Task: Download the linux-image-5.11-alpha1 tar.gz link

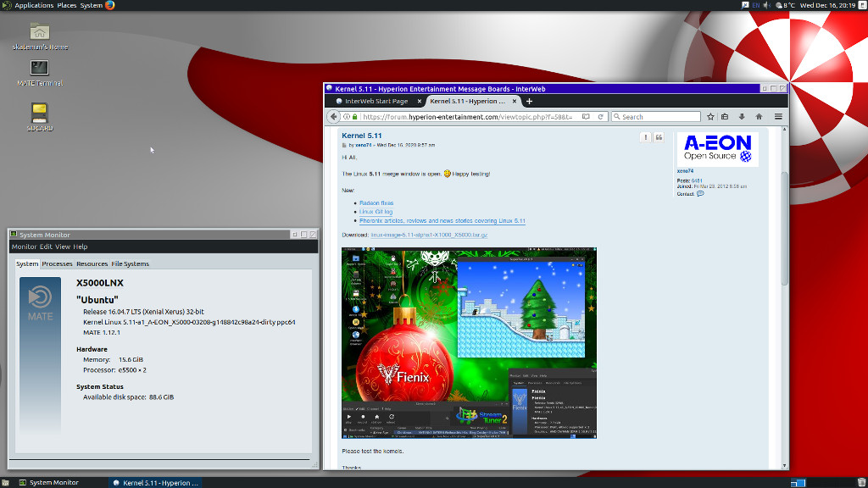Action: [x=429, y=236]
